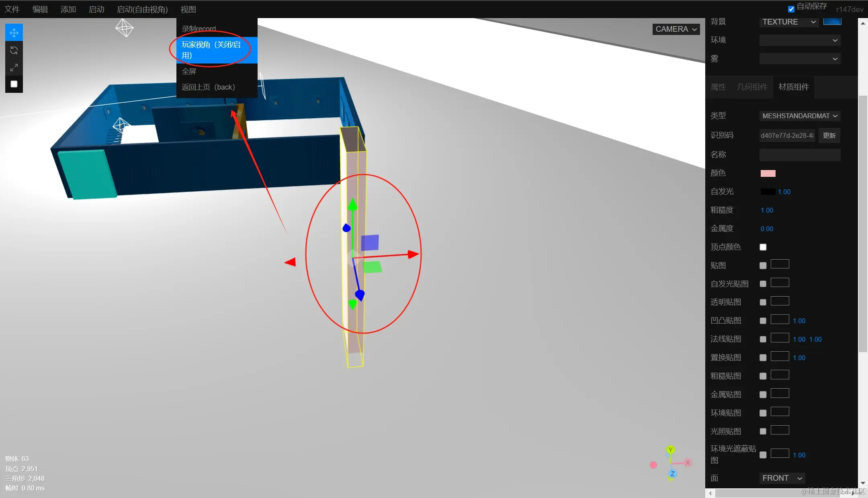Select the translate (move) tool
Viewport: 868px width, 498px height.
click(14, 33)
